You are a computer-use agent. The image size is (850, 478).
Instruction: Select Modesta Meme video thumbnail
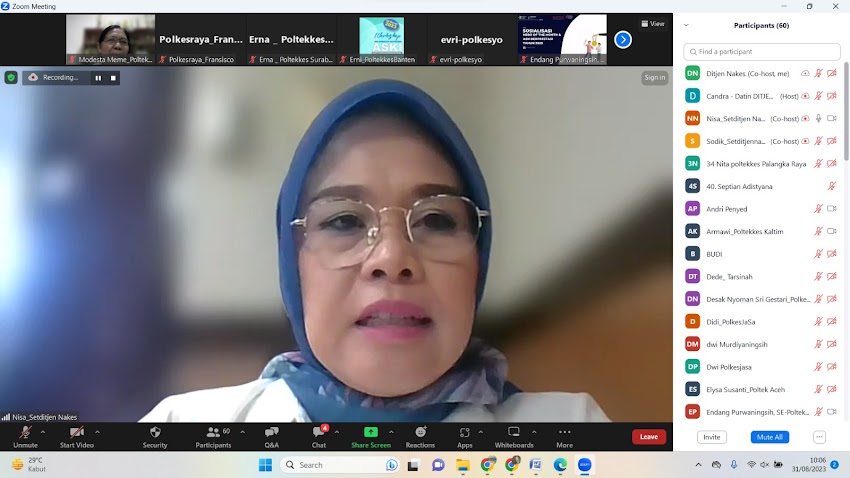tap(110, 39)
